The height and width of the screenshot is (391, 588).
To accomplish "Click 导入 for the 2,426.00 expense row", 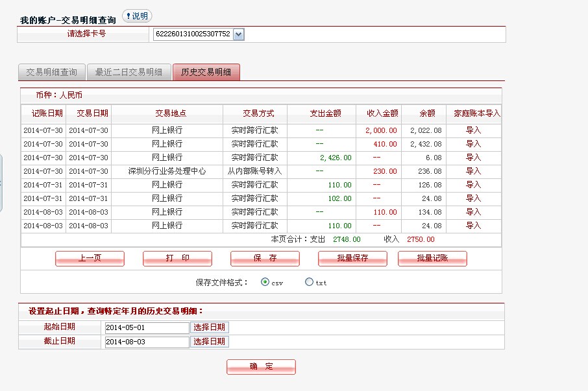I will click(473, 158).
